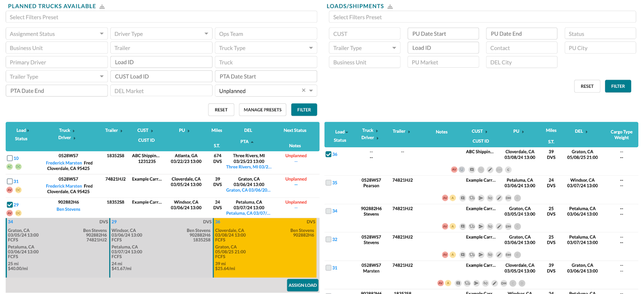644x294 pixels.
Task: Sort shipments table by PU column
Action: [x=519, y=131]
